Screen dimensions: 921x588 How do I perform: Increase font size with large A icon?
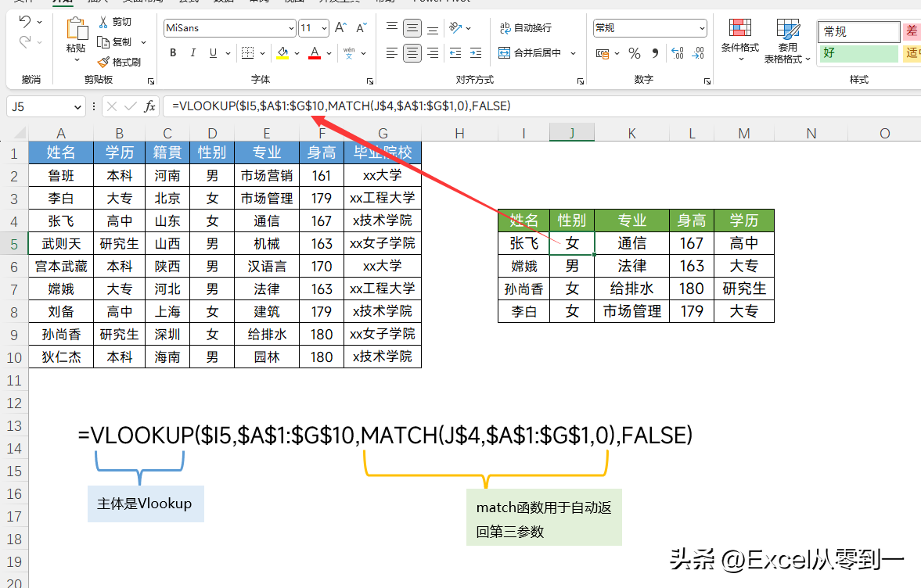tap(340, 27)
